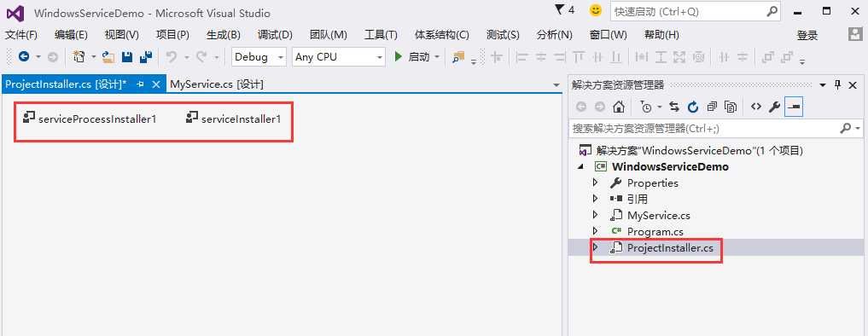The width and height of the screenshot is (868, 336).
Task: Collapse All items in Solution Explorer
Action: tap(713, 107)
